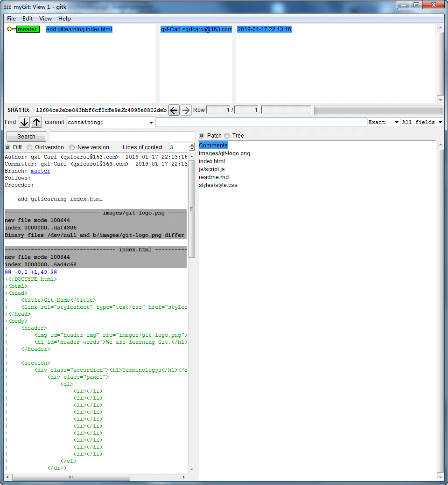The width and height of the screenshot is (448, 485).
Task: Click the diff pane scroll down arrow
Action: coord(192,470)
